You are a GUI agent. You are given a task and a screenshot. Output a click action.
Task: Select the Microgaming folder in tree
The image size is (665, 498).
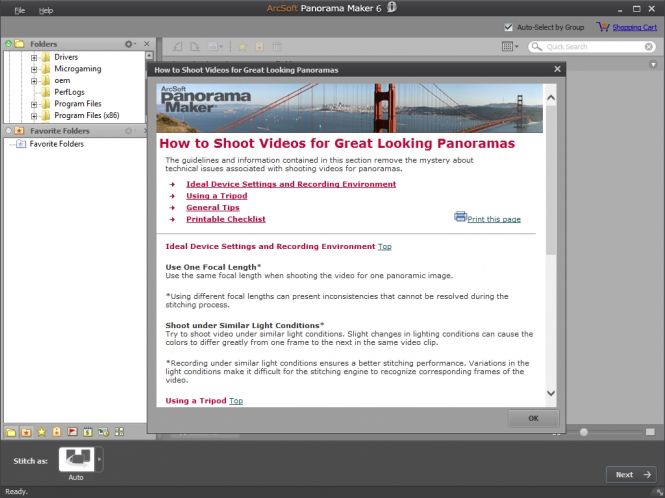pos(78,69)
